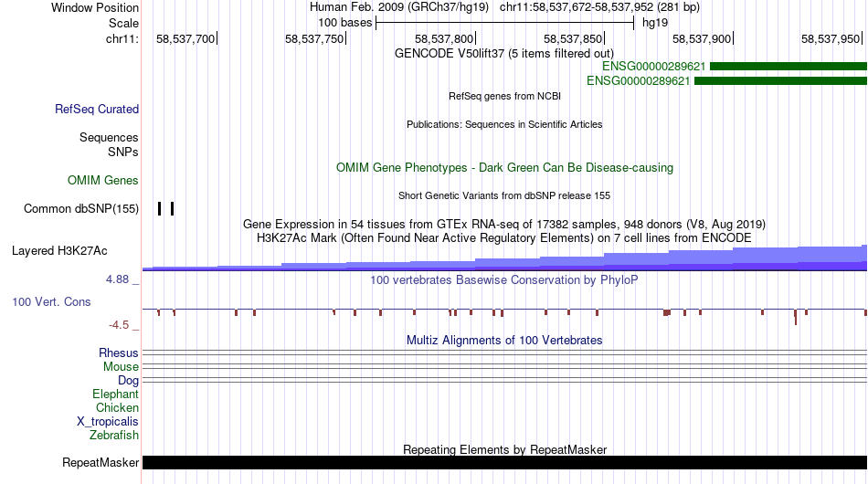Click Repeating Elements by RepeatMasker title
The height and width of the screenshot is (484, 868).
pyautogui.click(x=505, y=449)
